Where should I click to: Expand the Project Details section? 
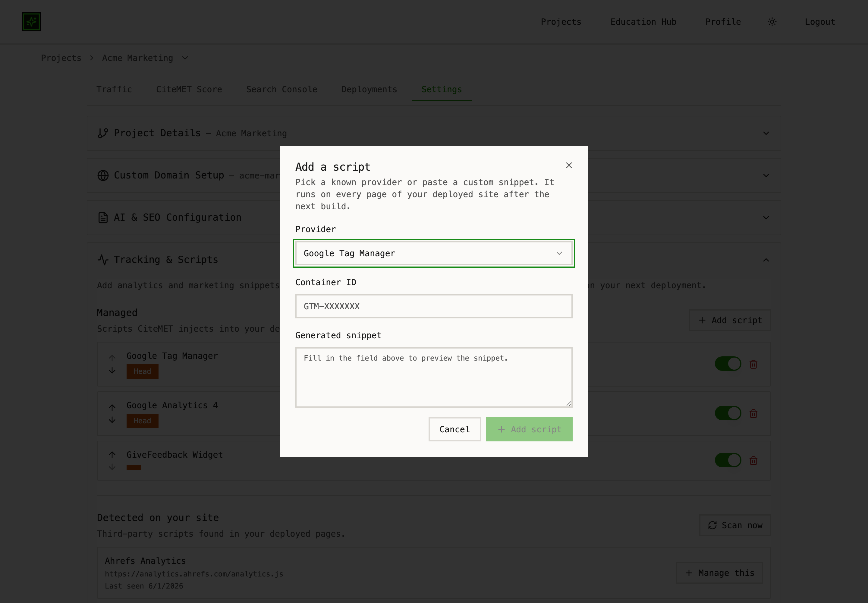(x=766, y=133)
